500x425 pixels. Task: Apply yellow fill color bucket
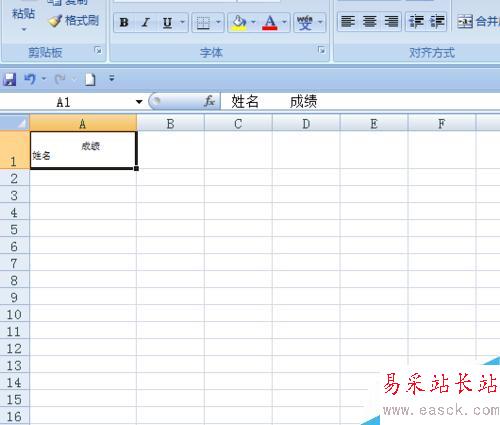pos(239,23)
